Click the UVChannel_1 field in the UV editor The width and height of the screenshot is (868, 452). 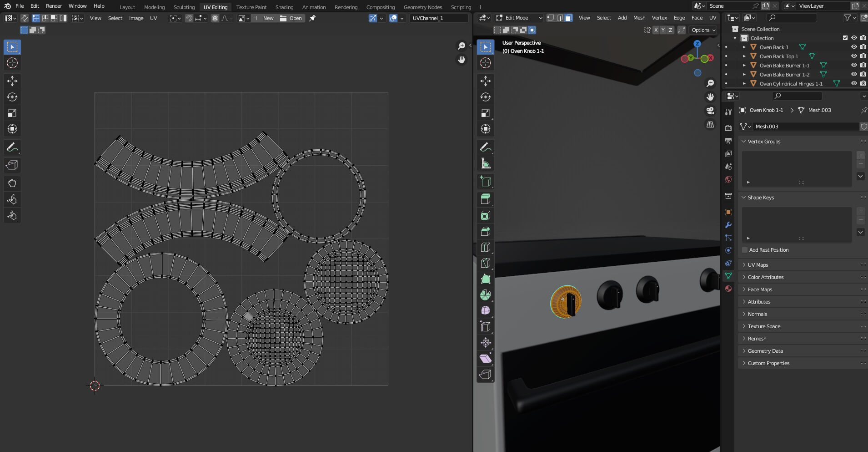click(x=439, y=18)
